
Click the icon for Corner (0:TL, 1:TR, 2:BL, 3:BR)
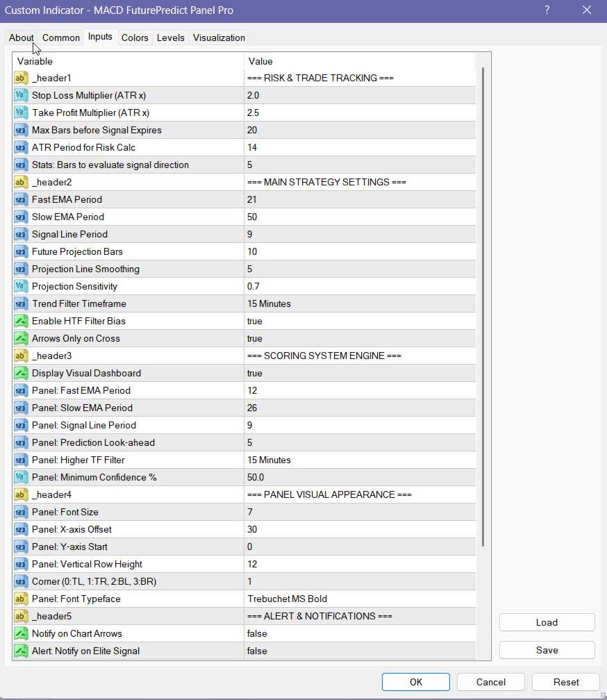coord(21,582)
